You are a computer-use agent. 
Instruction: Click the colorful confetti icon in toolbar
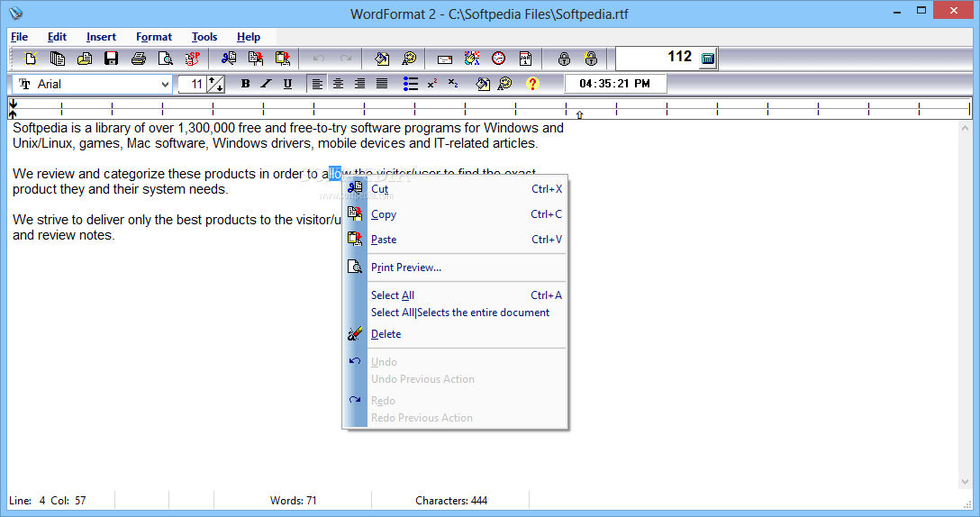coord(472,59)
